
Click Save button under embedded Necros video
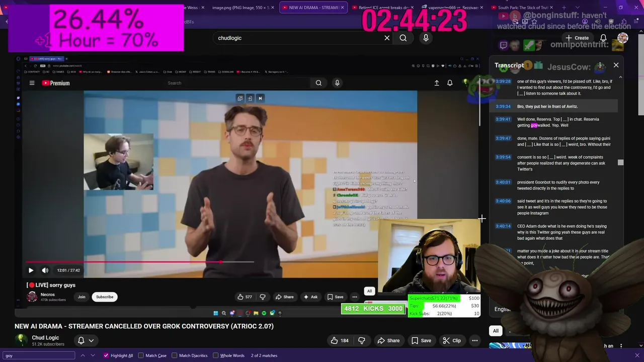(336, 297)
